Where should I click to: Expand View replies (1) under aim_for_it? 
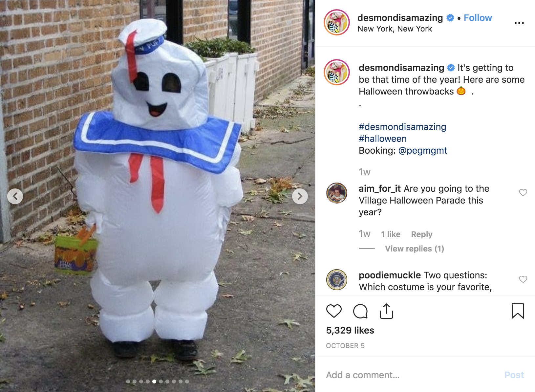(414, 249)
